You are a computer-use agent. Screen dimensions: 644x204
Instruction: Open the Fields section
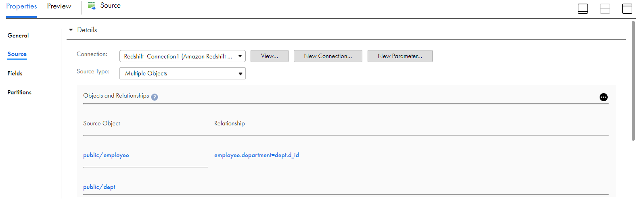(15, 73)
